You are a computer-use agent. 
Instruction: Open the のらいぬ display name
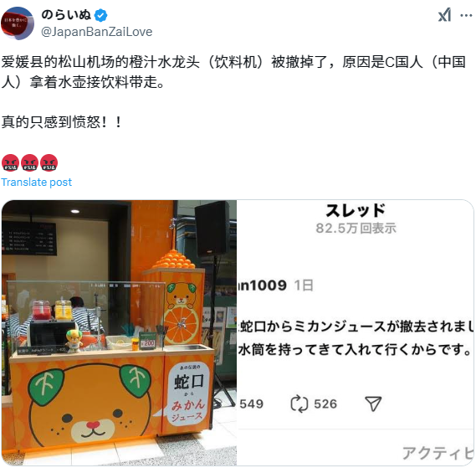pyautogui.click(x=66, y=14)
